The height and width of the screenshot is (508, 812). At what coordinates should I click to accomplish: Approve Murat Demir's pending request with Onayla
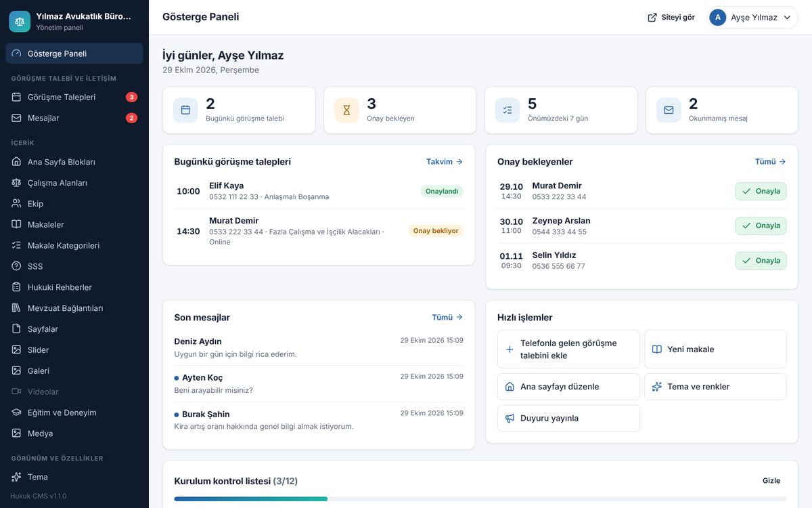[x=761, y=191]
